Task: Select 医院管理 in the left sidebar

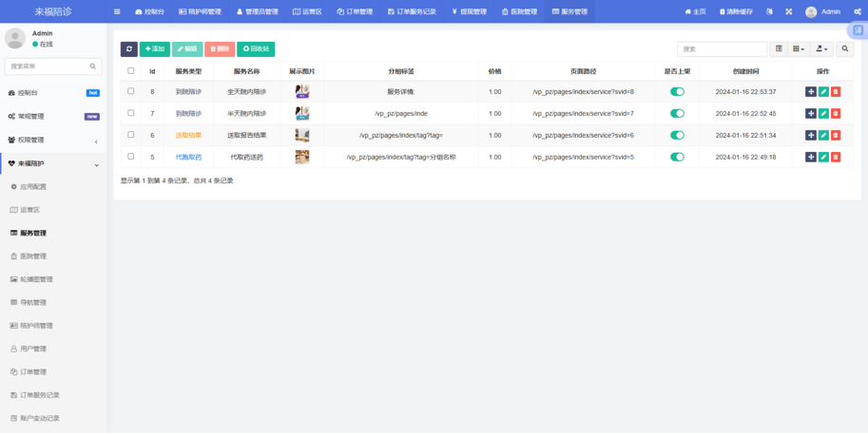Action: [x=33, y=256]
